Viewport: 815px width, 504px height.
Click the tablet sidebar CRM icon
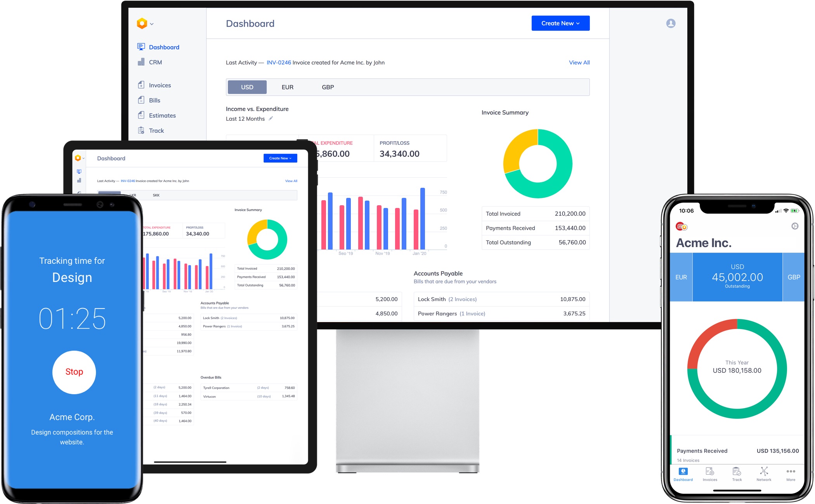click(x=79, y=180)
